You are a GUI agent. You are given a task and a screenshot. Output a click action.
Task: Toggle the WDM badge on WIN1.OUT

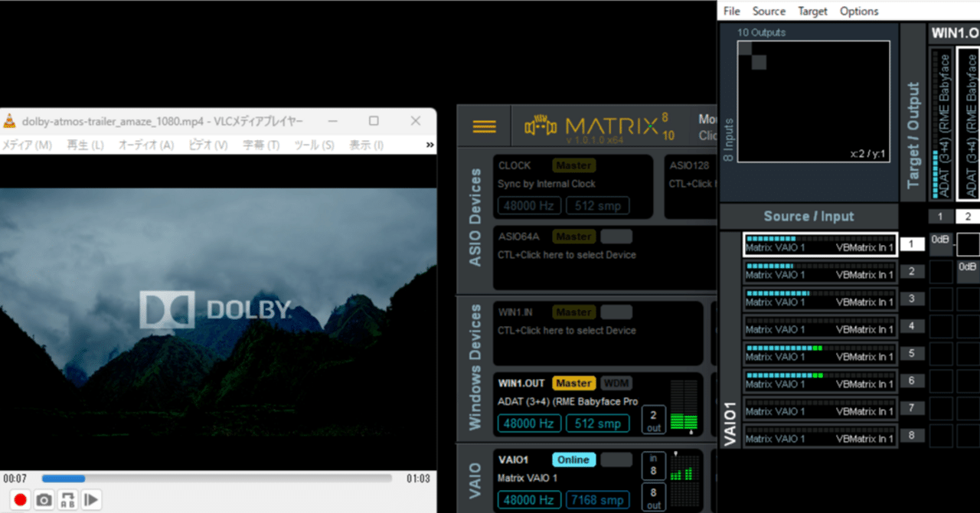pyautogui.click(x=617, y=383)
